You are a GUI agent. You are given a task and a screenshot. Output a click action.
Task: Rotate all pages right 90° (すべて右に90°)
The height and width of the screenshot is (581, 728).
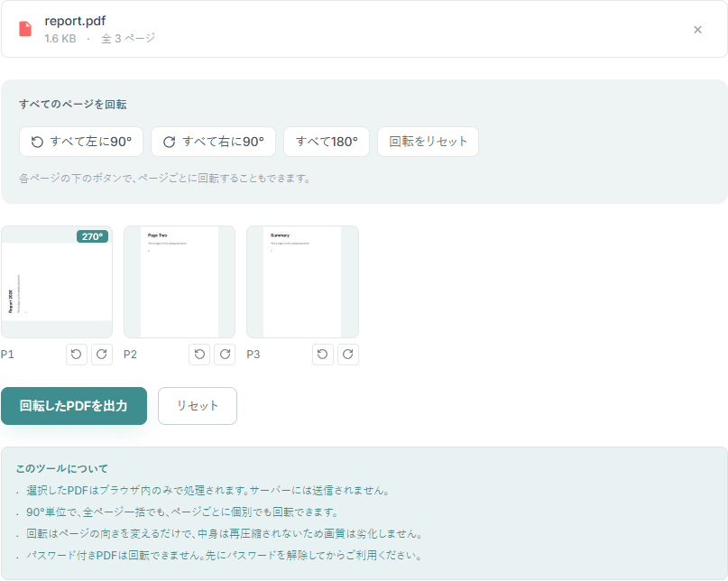pyautogui.click(x=213, y=142)
